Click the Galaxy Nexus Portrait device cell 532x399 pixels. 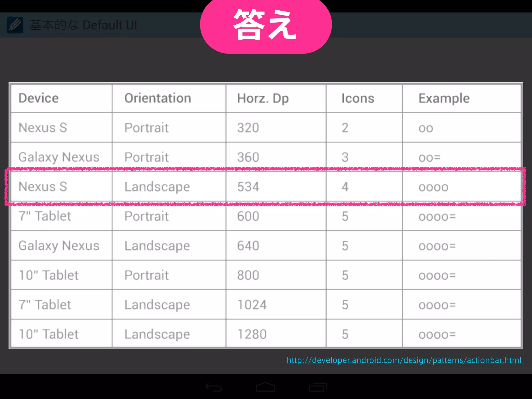[x=59, y=157]
